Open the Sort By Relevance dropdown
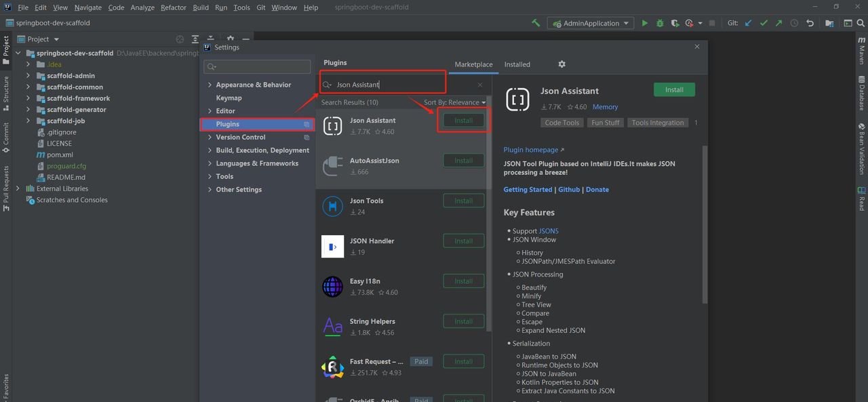 [x=455, y=102]
